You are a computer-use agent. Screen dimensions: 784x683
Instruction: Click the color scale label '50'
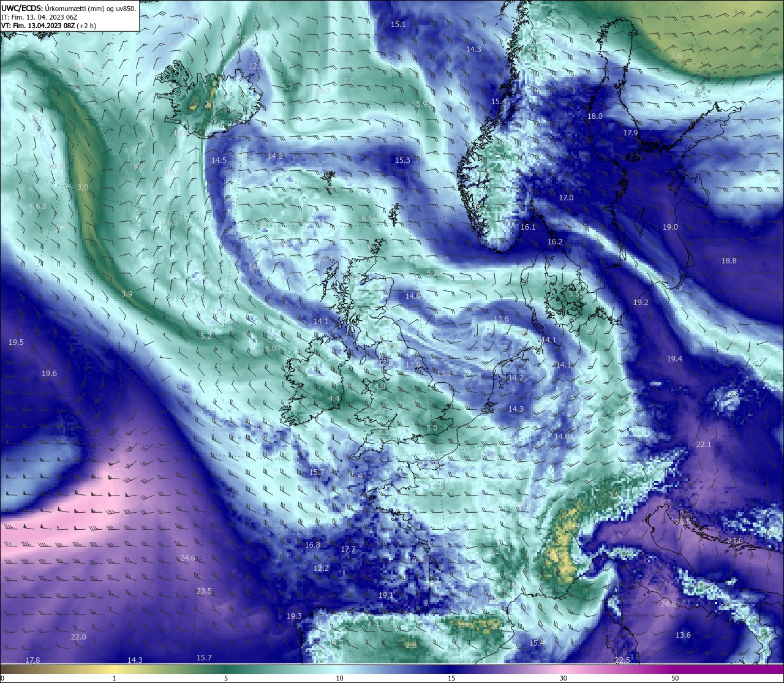coord(675,678)
